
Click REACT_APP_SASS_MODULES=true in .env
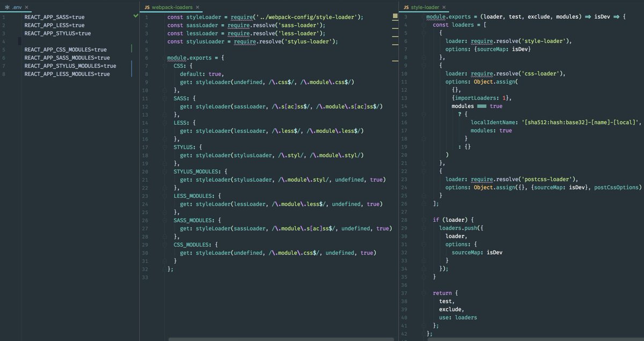(x=67, y=58)
